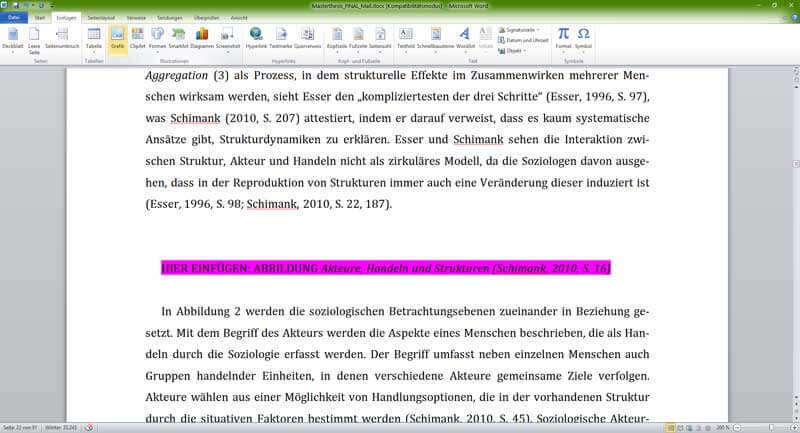Screen dimensions: 800x433
Task: Insert a SmartArt graphic
Action: pos(179,39)
